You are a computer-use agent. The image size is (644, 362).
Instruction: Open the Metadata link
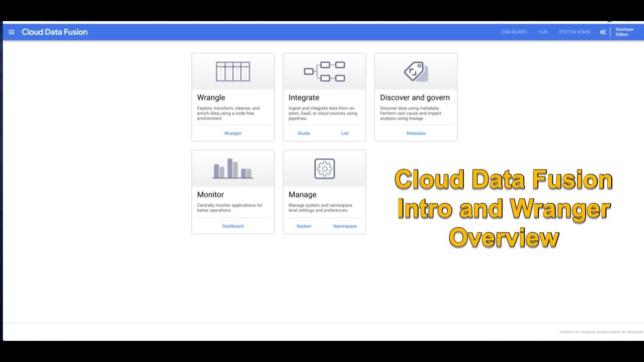pyautogui.click(x=416, y=133)
